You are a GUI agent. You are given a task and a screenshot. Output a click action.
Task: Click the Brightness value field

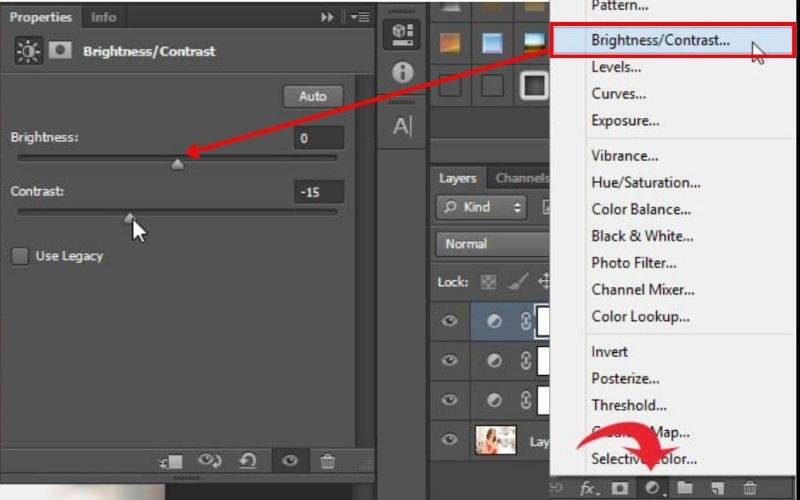pos(319,138)
